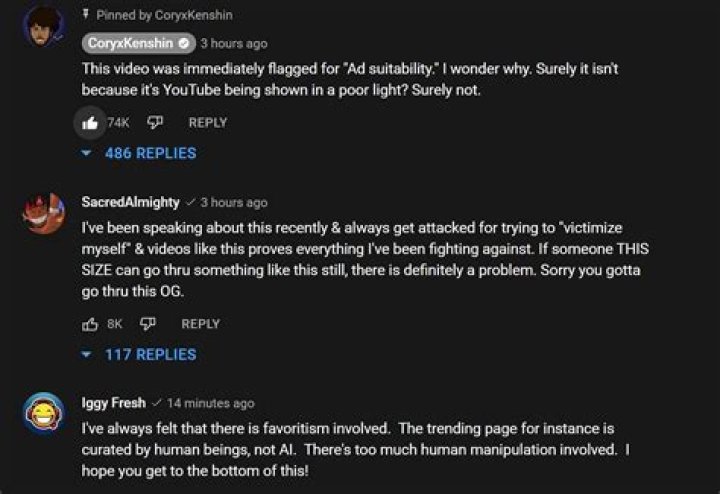Click the checkmark next to Iggy Fresh
This screenshot has width=720, height=494.
point(156,404)
